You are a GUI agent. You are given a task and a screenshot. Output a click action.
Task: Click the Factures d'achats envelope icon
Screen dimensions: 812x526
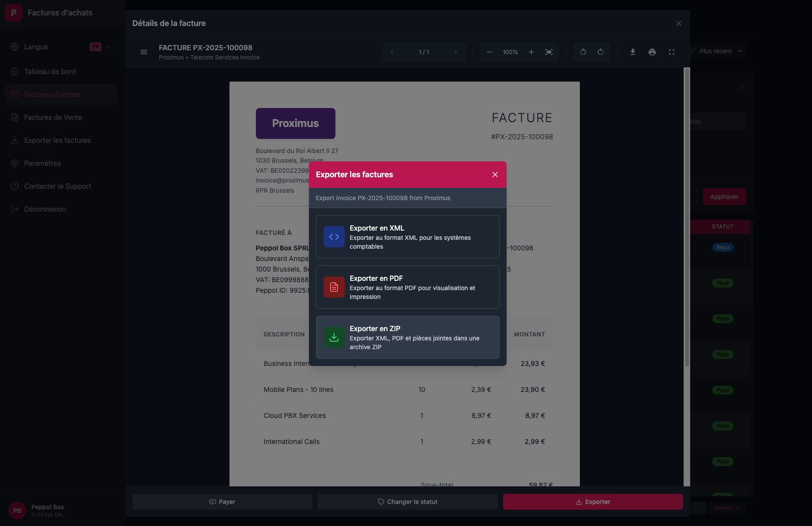coord(15,94)
